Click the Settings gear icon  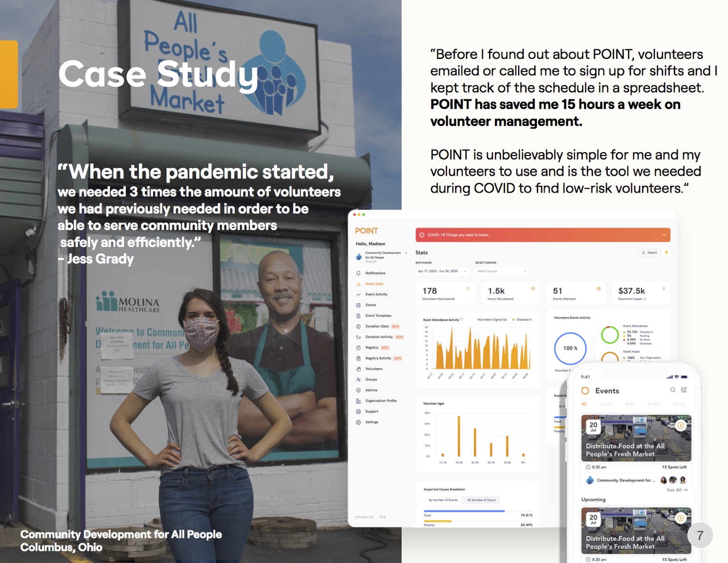pos(358,422)
